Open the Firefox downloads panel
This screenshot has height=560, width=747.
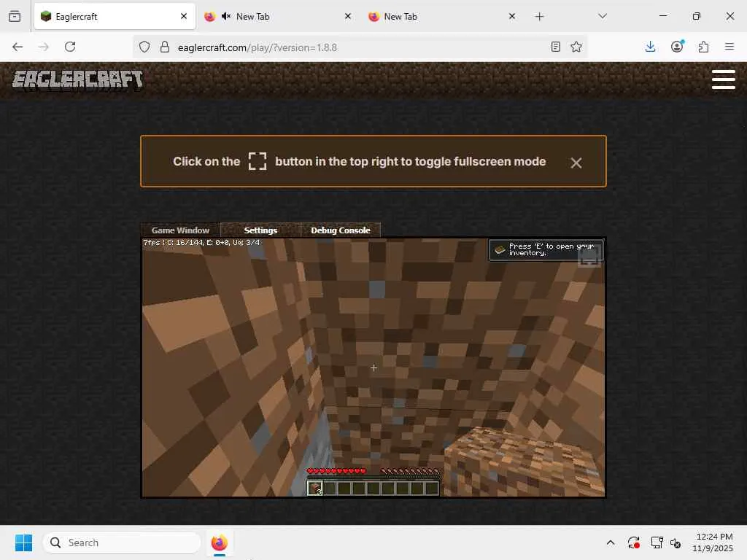pyautogui.click(x=650, y=47)
